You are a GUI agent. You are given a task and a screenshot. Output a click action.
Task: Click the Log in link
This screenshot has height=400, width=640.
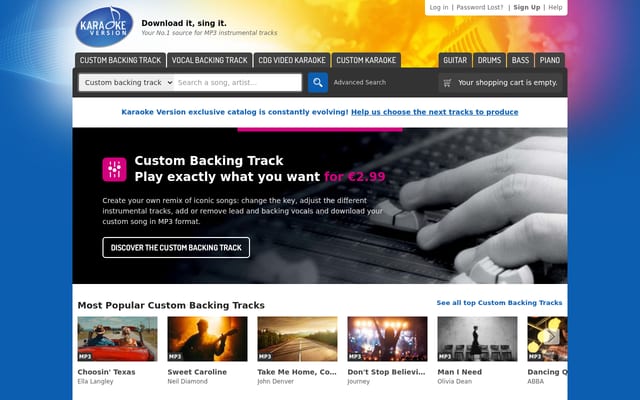click(x=439, y=7)
